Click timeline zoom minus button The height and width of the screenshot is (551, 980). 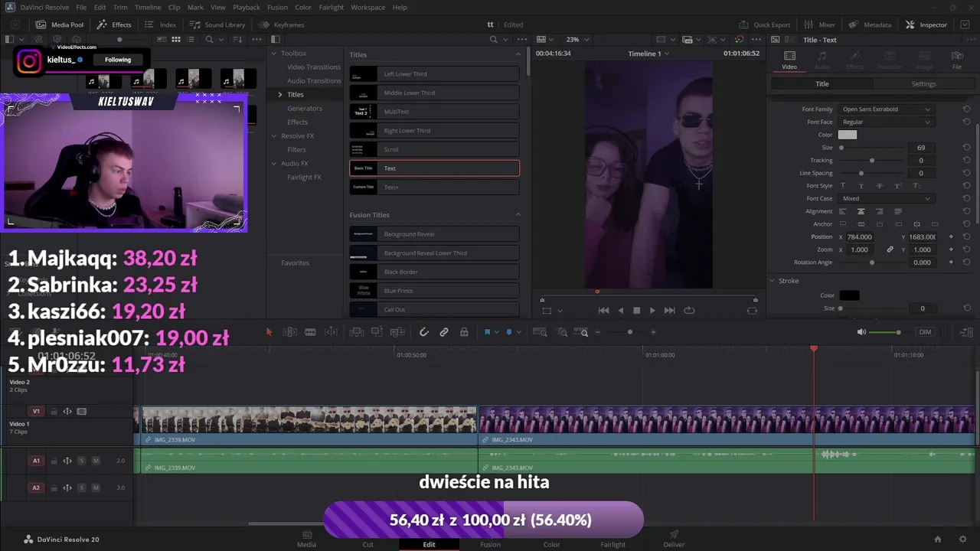coord(598,332)
